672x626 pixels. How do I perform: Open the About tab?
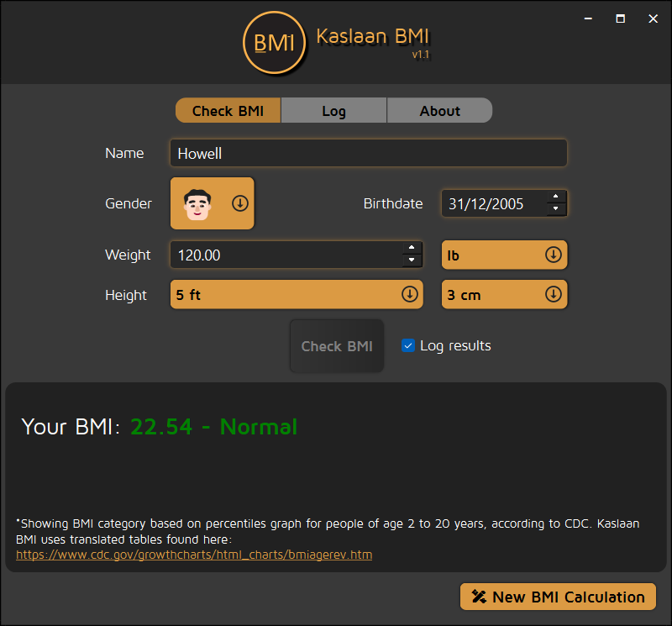[439, 111]
